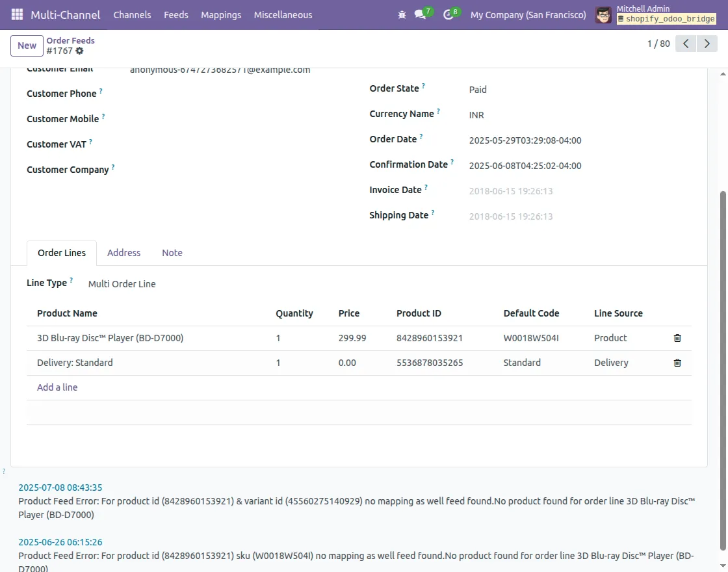
Task: Click the Order State field value Paid
Action: coord(478,90)
